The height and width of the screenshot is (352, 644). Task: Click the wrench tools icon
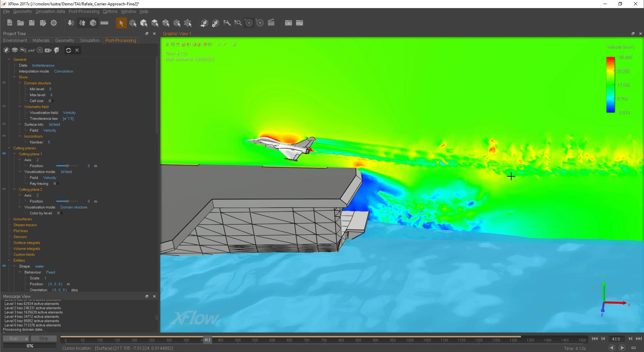227,23
